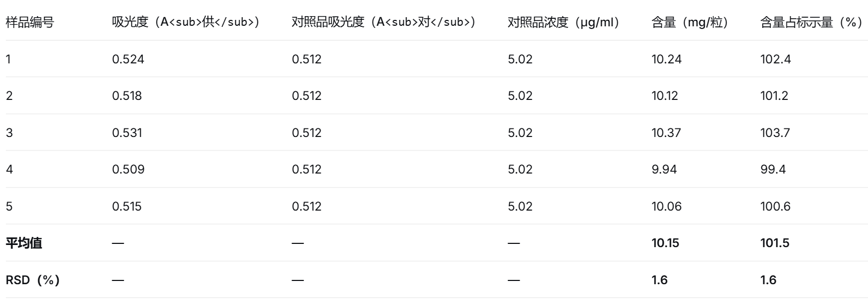Click absorbance cell 0.509
868x303 pixels.
click(128, 169)
